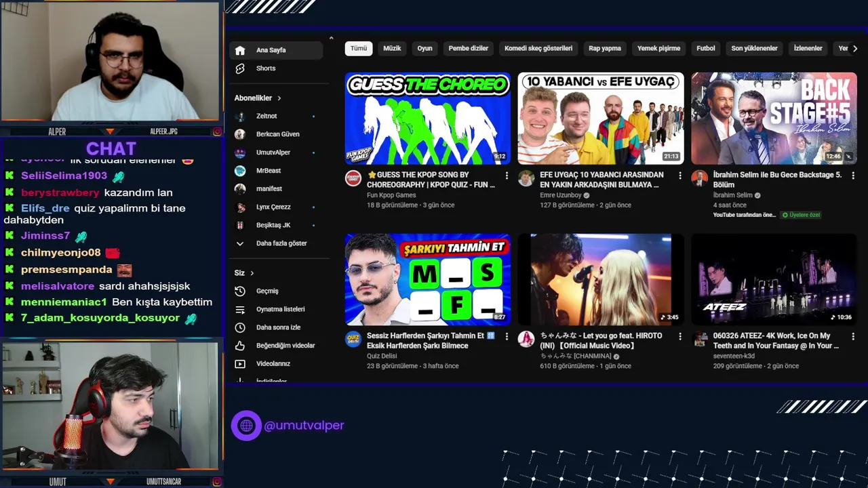This screenshot has height=488, width=868.
Task: Open İbrahim Selim channel name link
Action: coord(732,195)
